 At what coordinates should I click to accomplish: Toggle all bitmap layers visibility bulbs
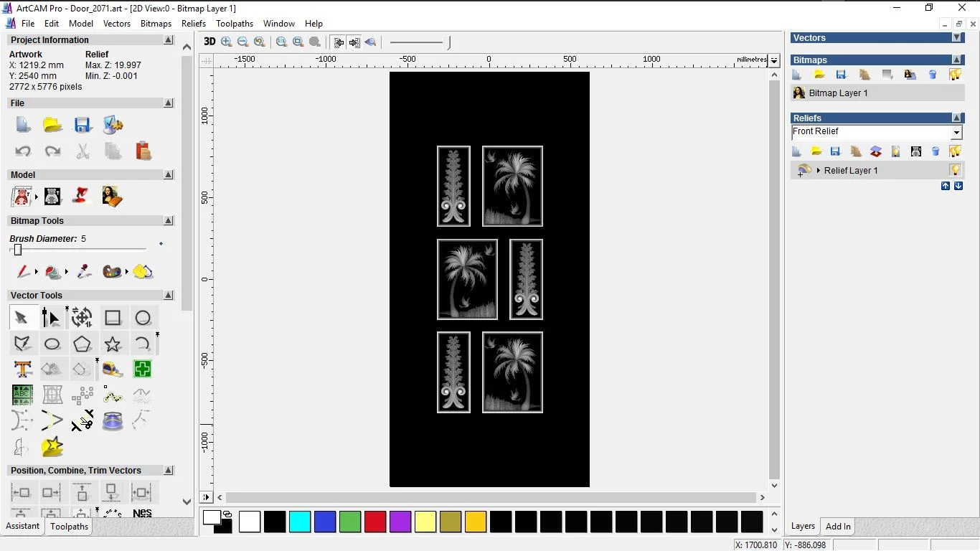coord(955,75)
